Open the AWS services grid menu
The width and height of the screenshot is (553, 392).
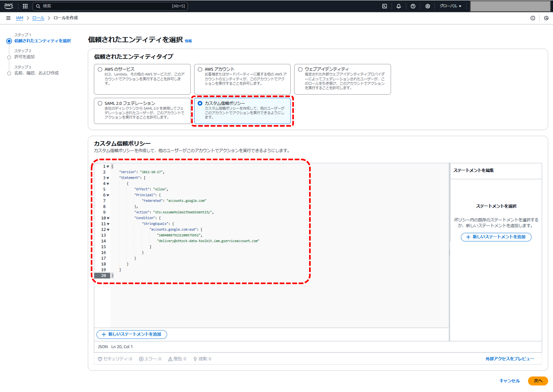pyautogui.click(x=25, y=6)
